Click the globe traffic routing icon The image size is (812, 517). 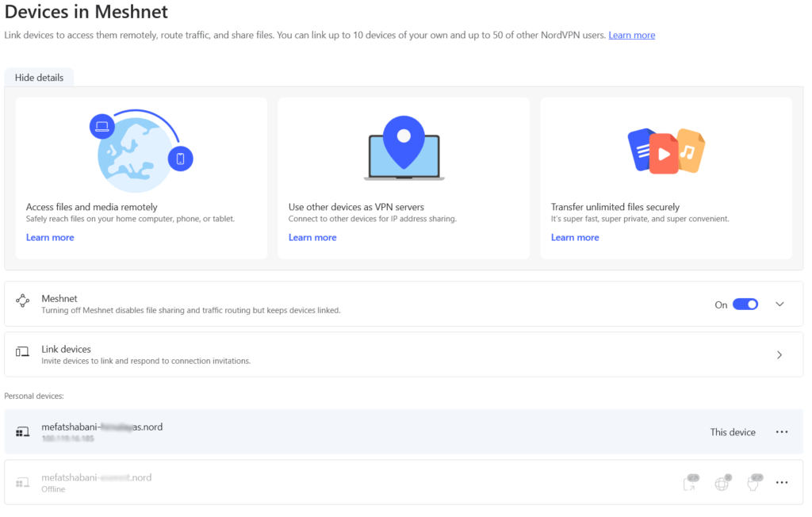coord(722,483)
